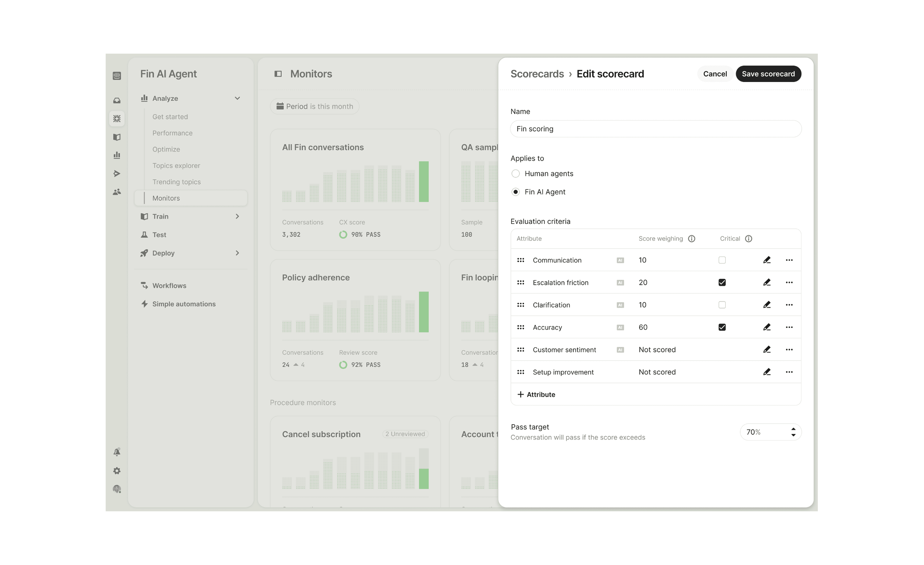Go to Topics explorer
This screenshot has height=565, width=924.
click(x=176, y=165)
